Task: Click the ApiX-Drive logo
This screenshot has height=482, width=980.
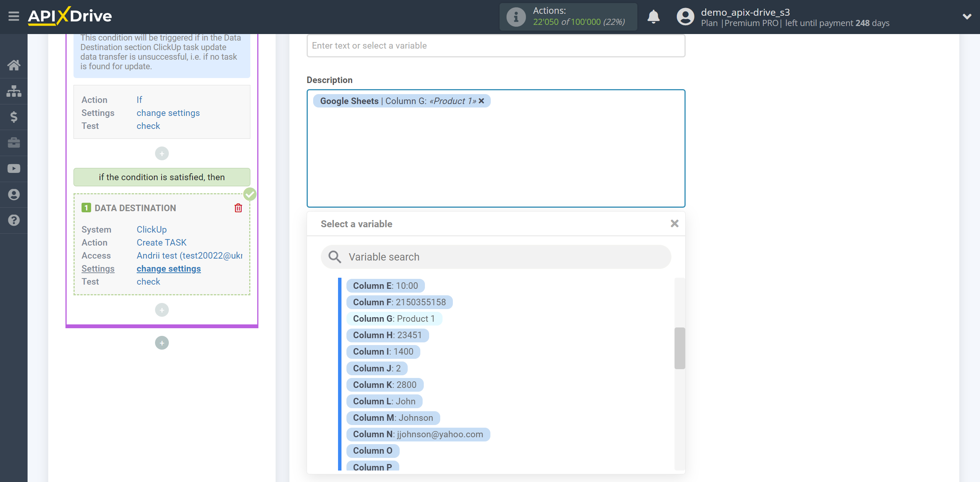Action: (x=70, y=16)
